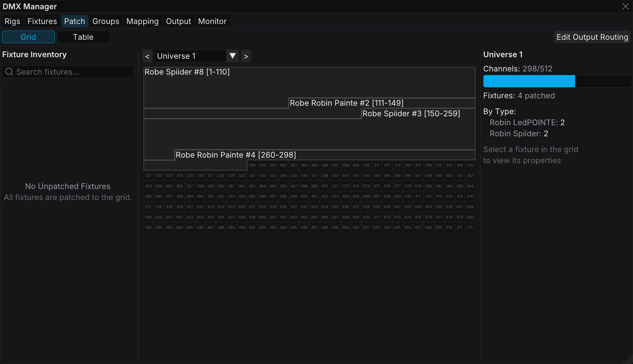633x364 pixels.
Task: Select channel 352 in the grid
Action: tap(470, 176)
